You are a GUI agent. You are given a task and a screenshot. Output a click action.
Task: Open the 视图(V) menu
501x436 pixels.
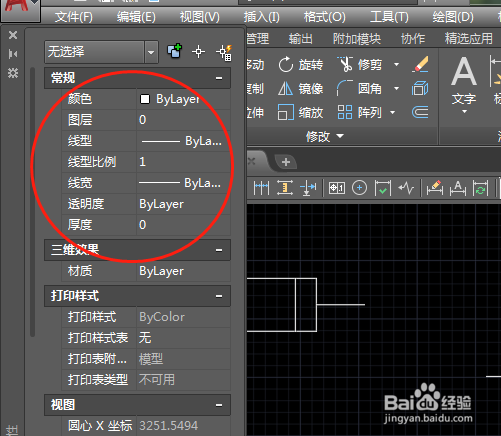point(200,17)
